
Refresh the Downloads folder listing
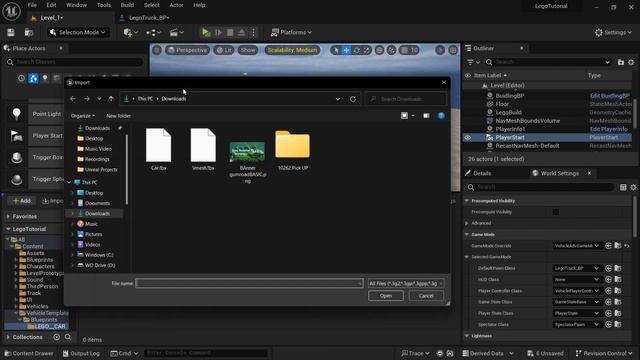point(353,99)
